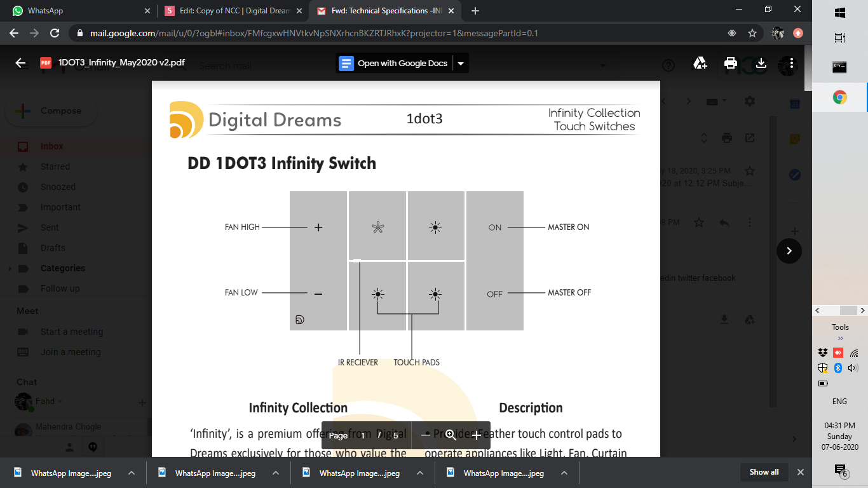Image resolution: width=868 pixels, height=488 pixels.
Task: Open a new Chrome tab
Action: tap(475, 11)
